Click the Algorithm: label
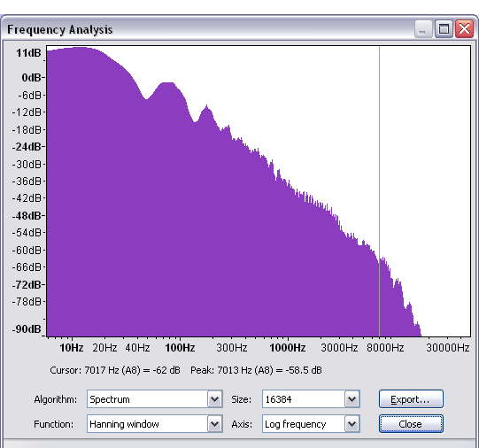The height and width of the screenshot is (448, 479). click(x=56, y=399)
